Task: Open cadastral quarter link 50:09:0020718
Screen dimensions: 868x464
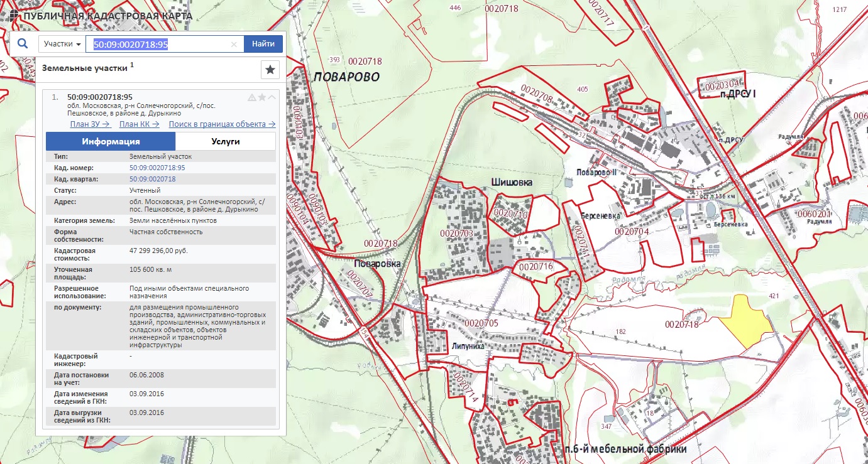Action: (152, 179)
